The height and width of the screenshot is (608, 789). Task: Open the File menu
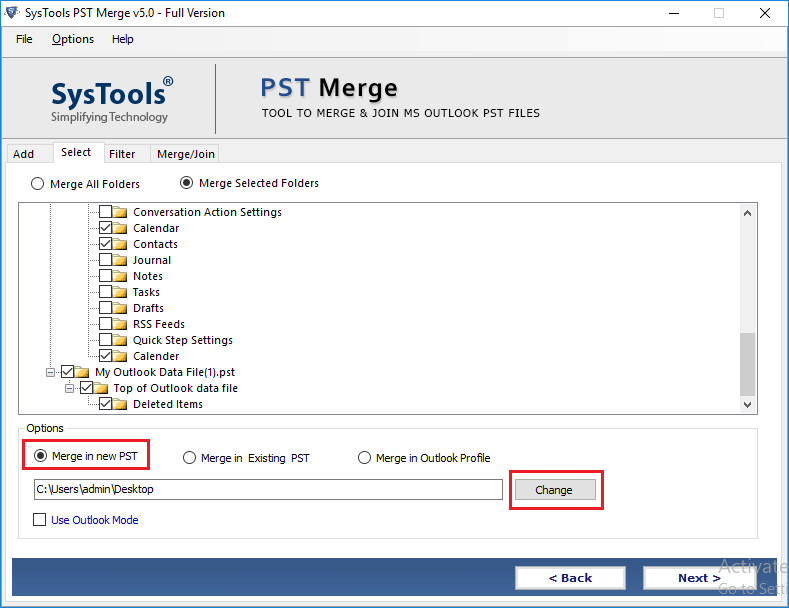24,39
